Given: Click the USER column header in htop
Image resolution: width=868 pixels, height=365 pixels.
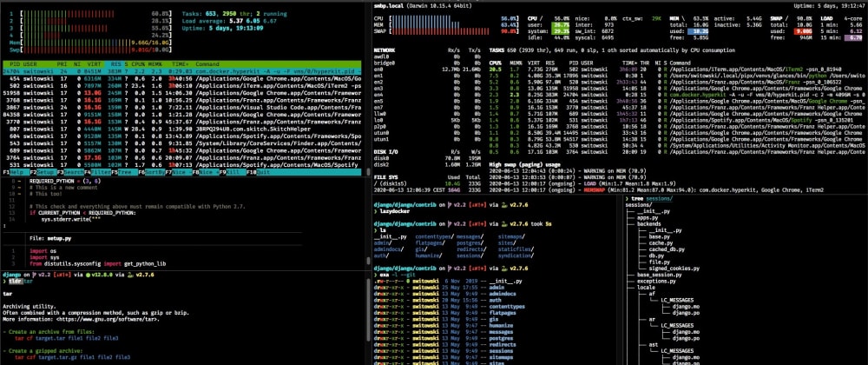Looking at the screenshot, I should click(x=30, y=64).
